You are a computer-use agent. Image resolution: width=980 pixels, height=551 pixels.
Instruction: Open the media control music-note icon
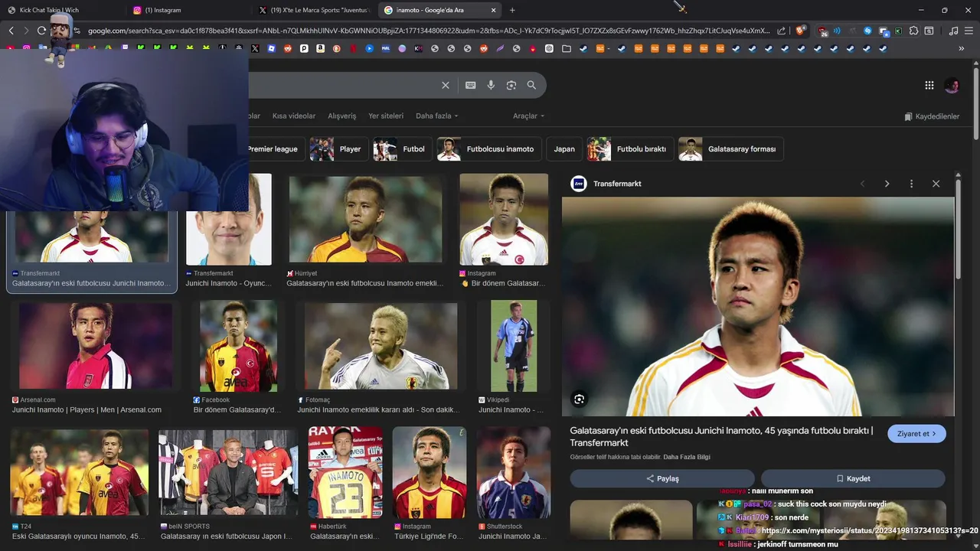coord(953,31)
